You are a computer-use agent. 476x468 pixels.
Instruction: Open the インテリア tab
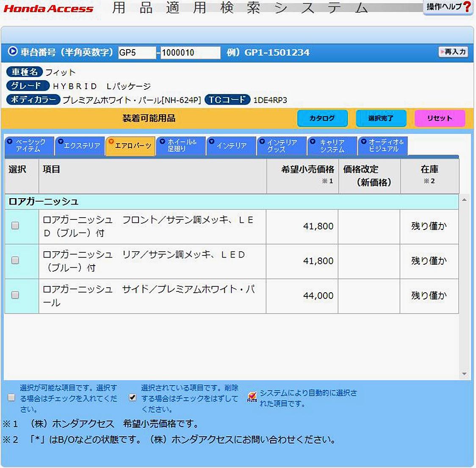[x=231, y=146]
